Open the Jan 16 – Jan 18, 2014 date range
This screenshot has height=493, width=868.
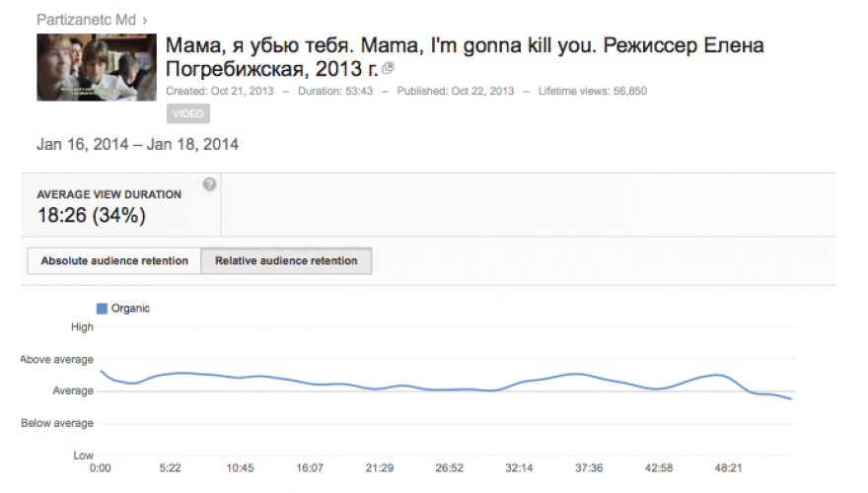pos(137,144)
